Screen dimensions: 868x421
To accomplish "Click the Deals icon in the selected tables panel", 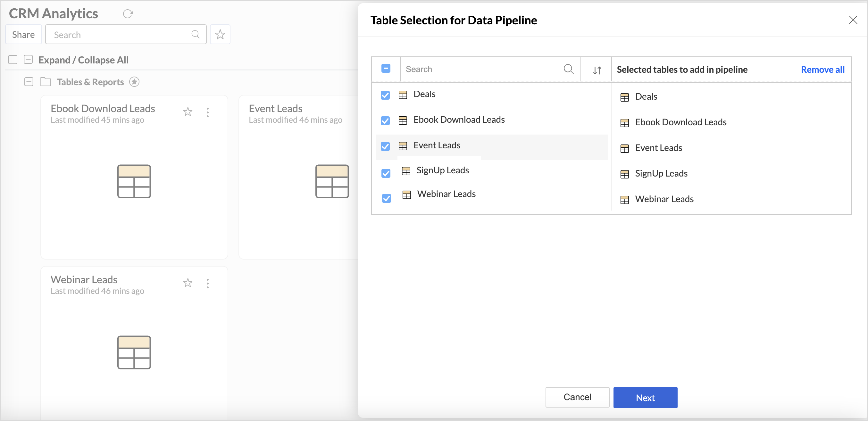I will click(x=624, y=97).
